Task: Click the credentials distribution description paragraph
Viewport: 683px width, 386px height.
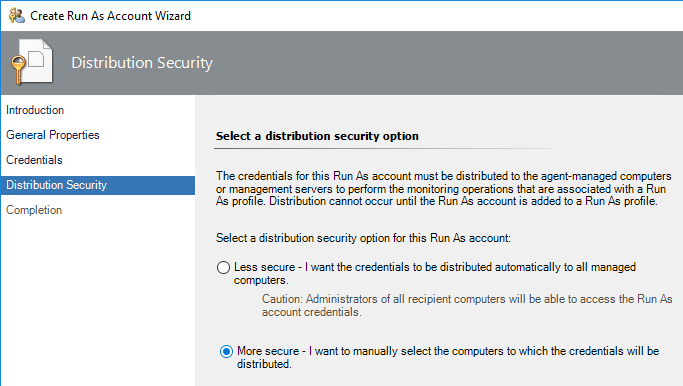Action: point(443,189)
